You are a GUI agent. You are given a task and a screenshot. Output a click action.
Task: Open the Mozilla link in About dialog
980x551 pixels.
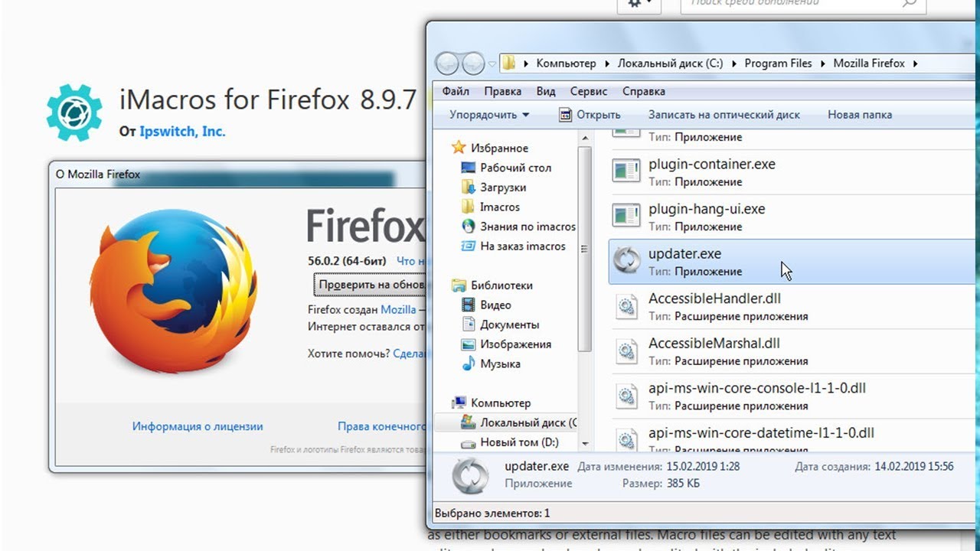point(399,310)
